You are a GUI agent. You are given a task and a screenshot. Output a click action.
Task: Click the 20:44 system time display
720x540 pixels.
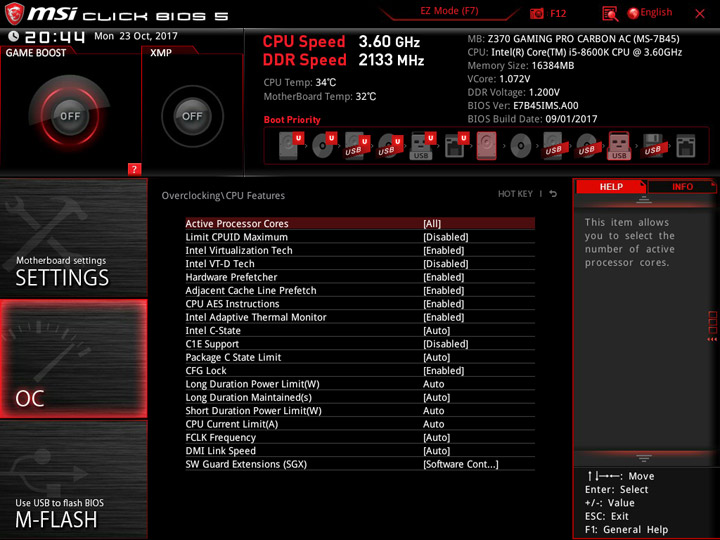click(55, 37)
